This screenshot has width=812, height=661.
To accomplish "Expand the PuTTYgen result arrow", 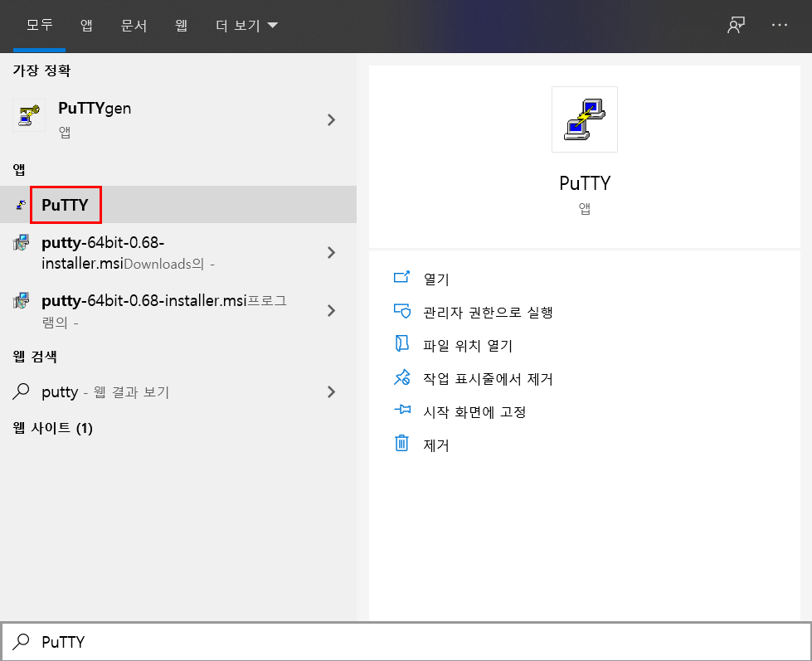I will 332,120.
